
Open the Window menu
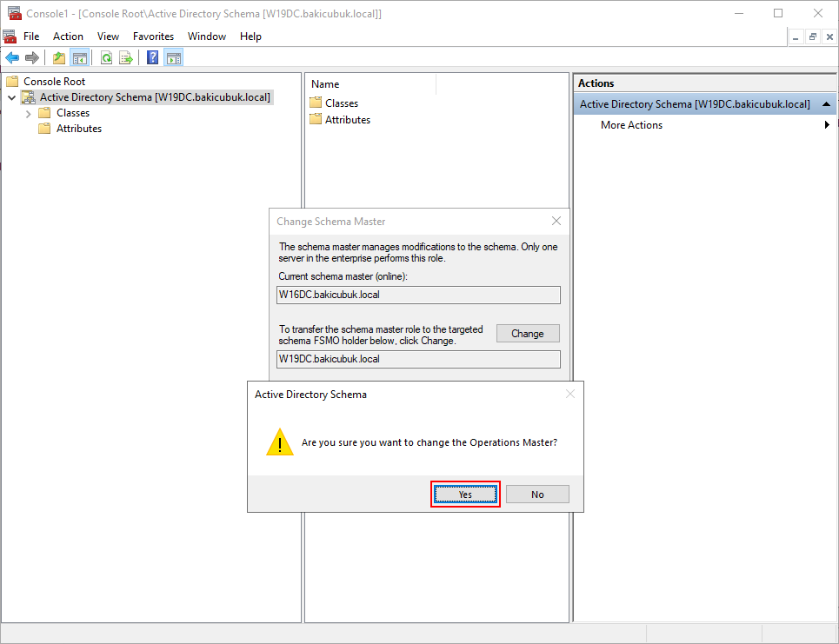click(207, 37)
